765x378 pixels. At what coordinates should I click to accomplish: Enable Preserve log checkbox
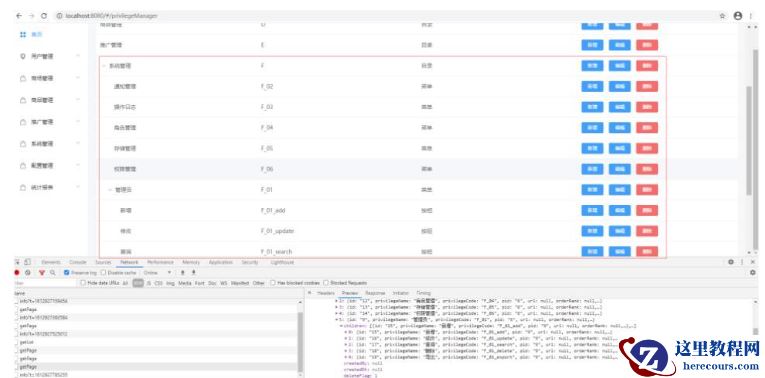(67, 273)
